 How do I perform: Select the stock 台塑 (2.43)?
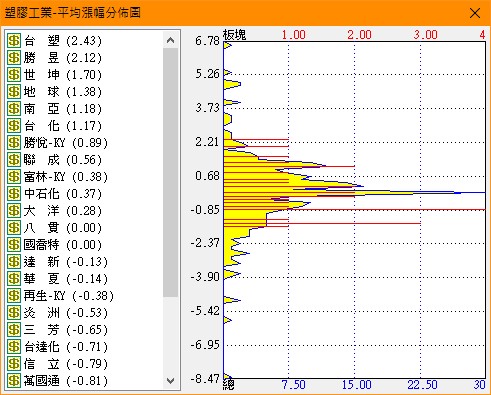click(63, 41)
